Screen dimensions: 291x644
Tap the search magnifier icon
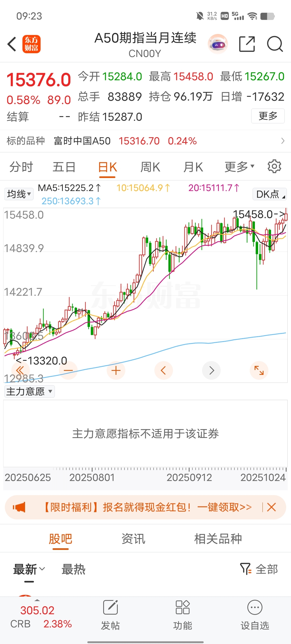(x=275, y=44)
